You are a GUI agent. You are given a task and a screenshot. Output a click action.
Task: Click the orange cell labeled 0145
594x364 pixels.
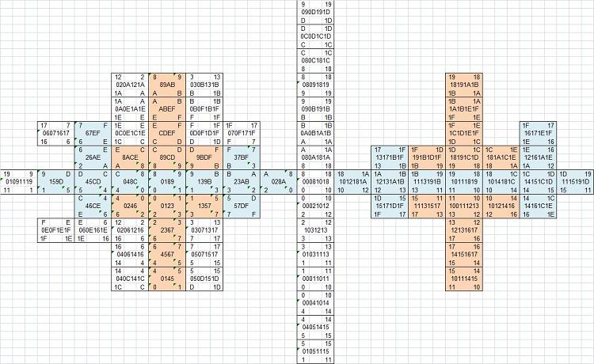tap(167, 279)
